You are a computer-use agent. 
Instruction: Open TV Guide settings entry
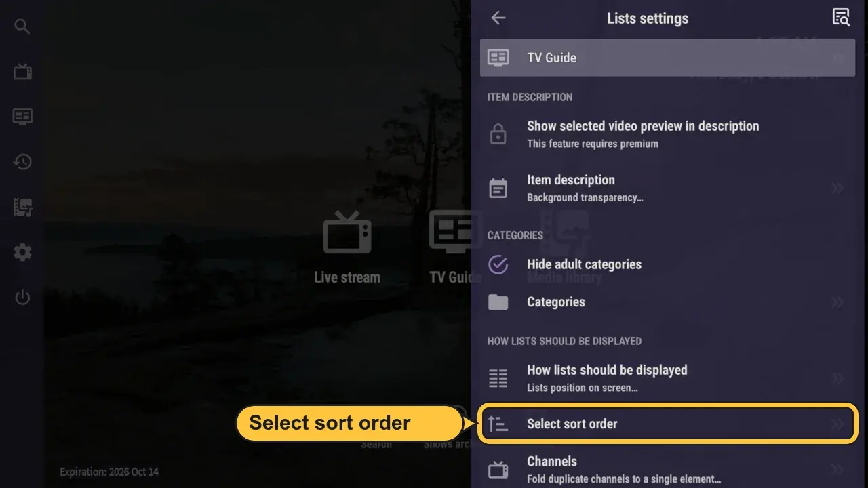[668, 58]
